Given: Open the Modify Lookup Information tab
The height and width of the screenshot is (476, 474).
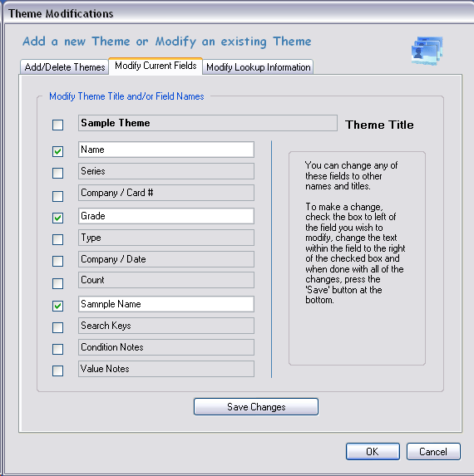Looking at the screenshot, I should (258, 66).
